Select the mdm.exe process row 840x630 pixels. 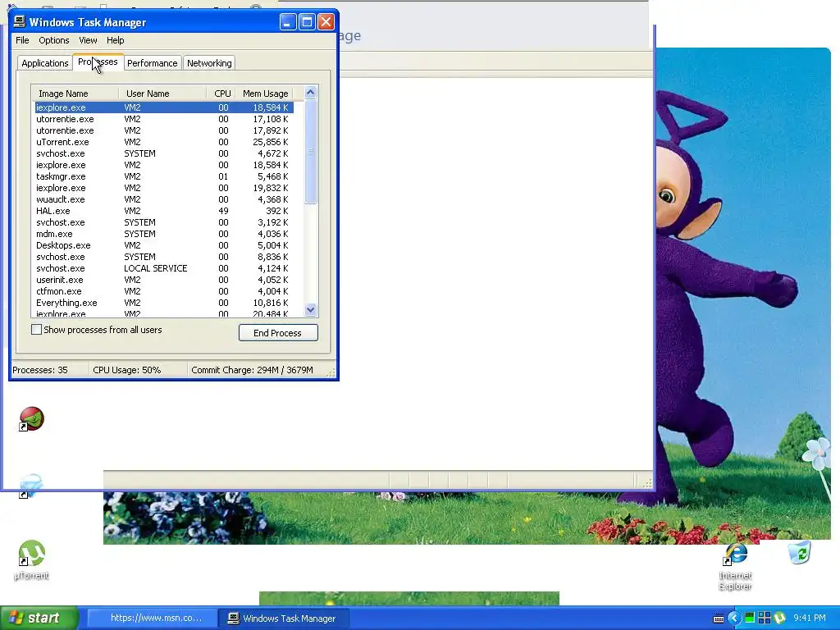point(163,234)
